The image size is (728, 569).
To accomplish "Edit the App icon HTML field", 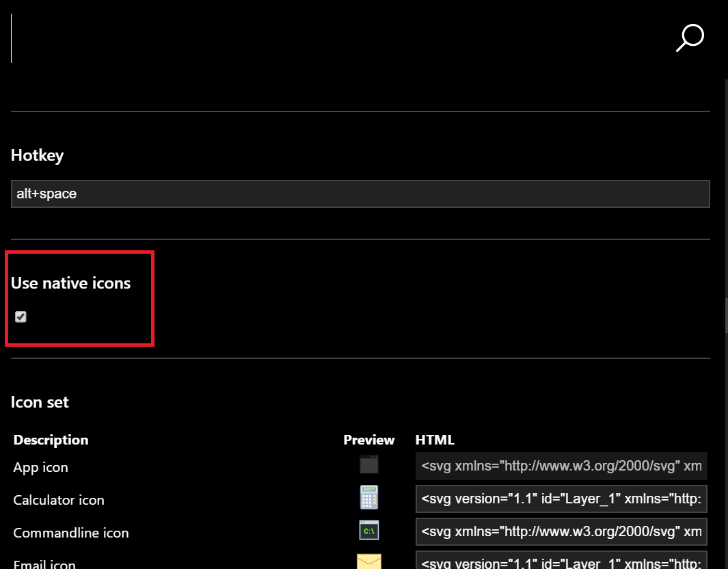I will pos(561,466).
